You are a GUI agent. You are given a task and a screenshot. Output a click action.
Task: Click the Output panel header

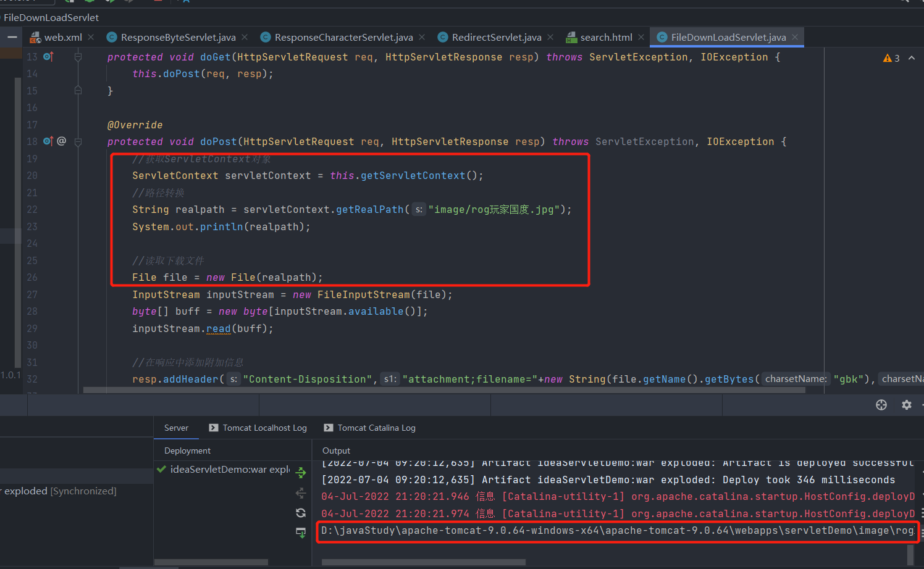(336, 451)
